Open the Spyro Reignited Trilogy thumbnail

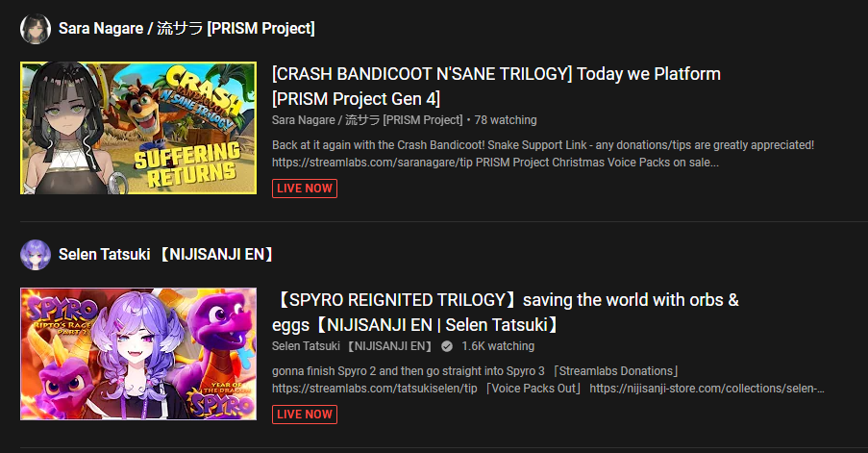click(138, 354)
